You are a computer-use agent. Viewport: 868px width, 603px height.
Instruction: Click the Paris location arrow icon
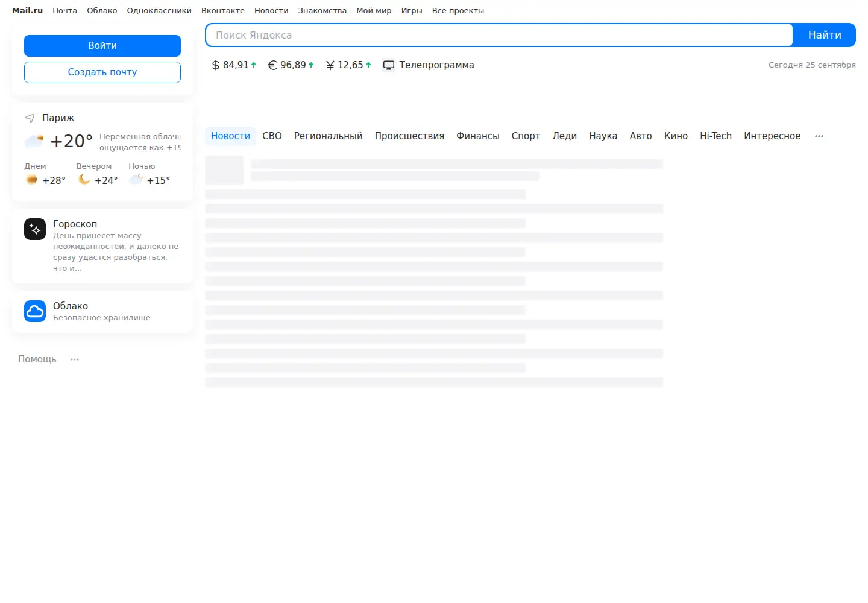(30, 118)
